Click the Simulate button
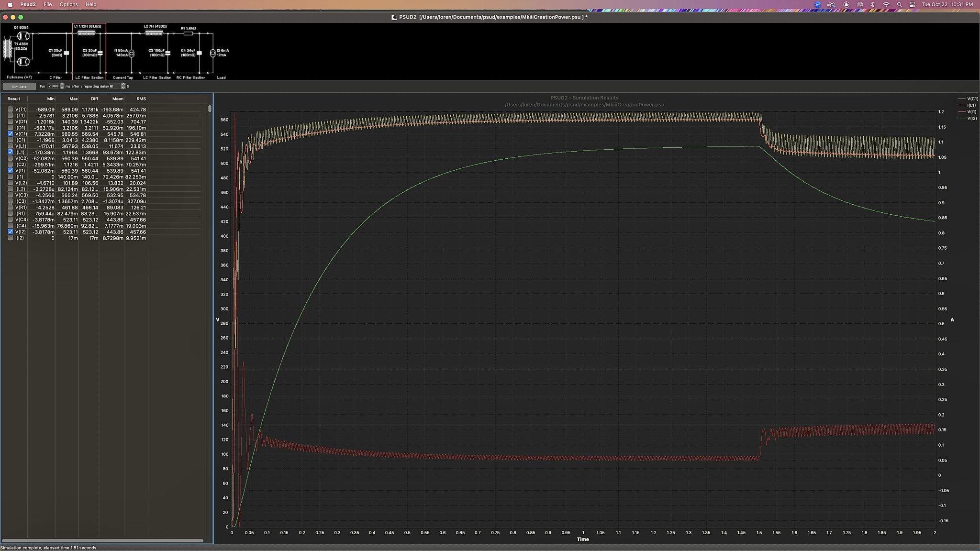The width and height of the screenshot is (980, 551). (x=19, y=87)
